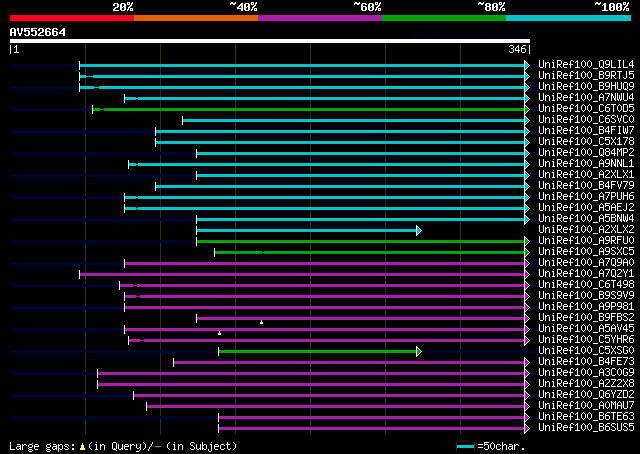640x454 pixels.
Task: Select the UniRef100_C5X178 label
Action: tap(586, 142)
